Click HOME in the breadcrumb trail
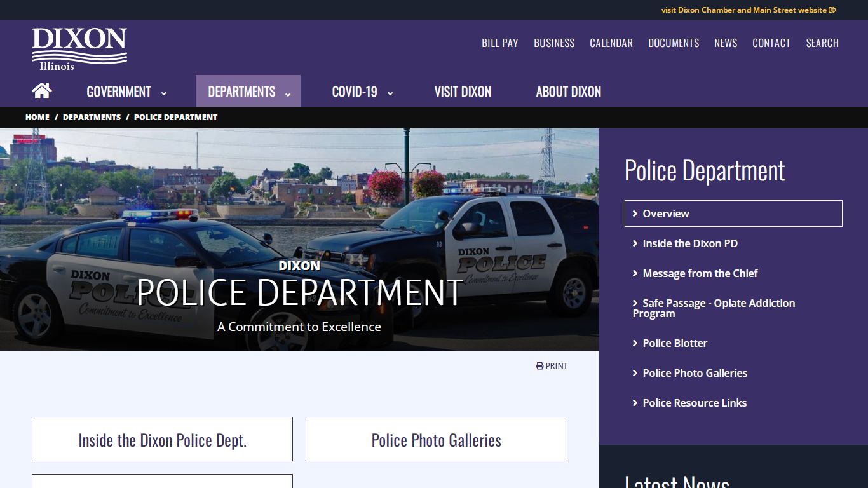Image resolution: width=868 pixels, height=488 pixels. coord(37,118)
